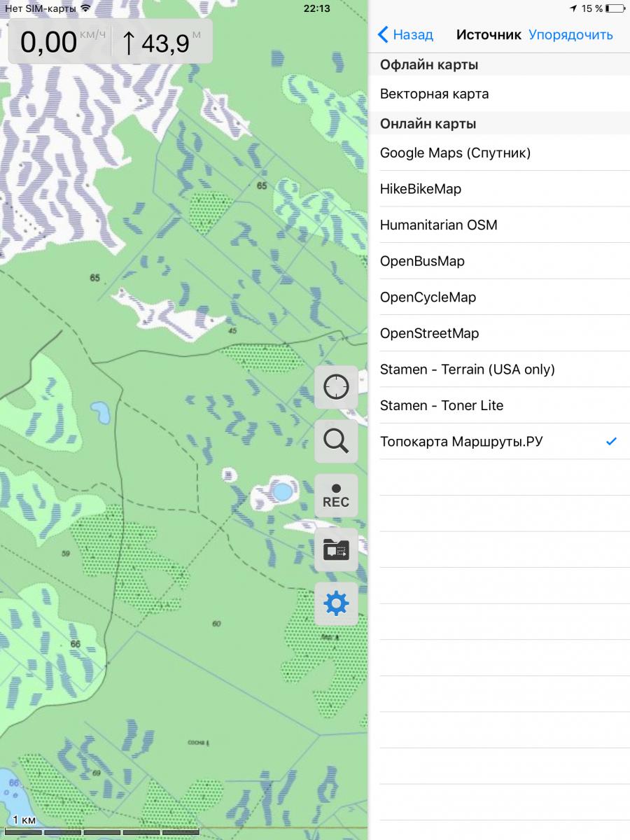This screenshot has height=840, width=630.
Task: Tap the battery indicator in status bar
Action: pos(615,8)
